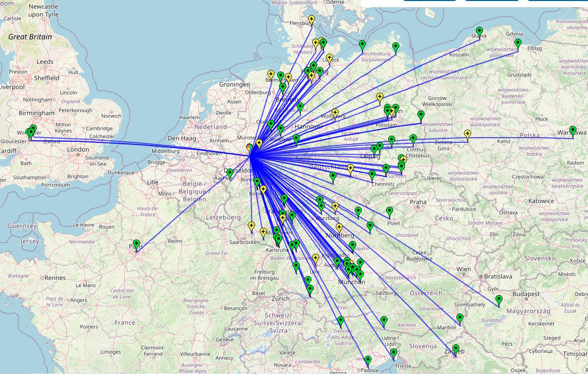
Task: Click the green marker in Trentino
Action: click(340, 321)
